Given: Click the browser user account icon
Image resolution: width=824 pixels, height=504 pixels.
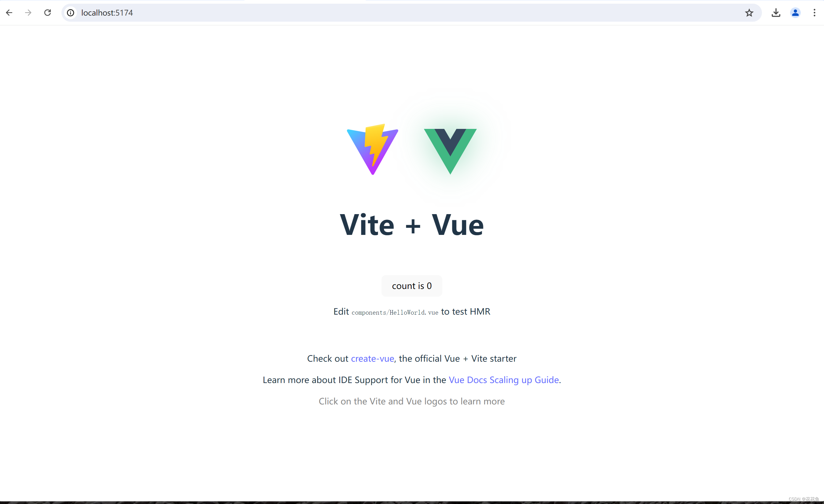Looking at the screenshot, I should (x=795, y=12).
